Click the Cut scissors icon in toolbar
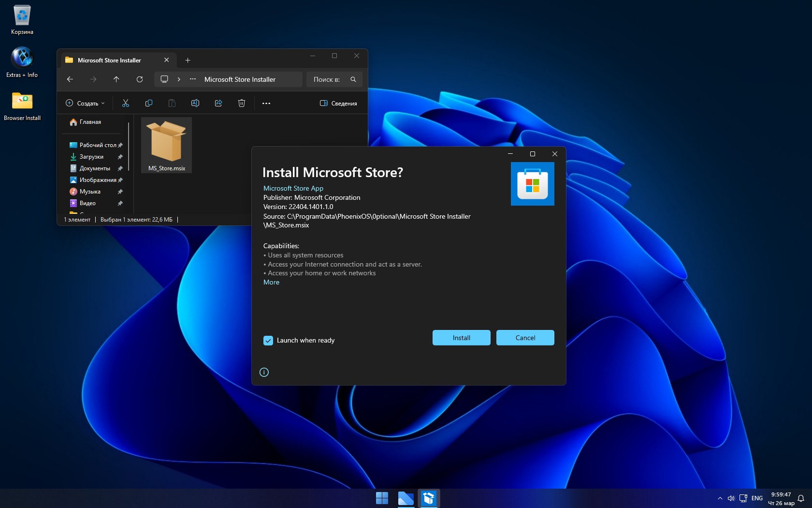Screen dimensions: 812x508 [x=126, y=103]
